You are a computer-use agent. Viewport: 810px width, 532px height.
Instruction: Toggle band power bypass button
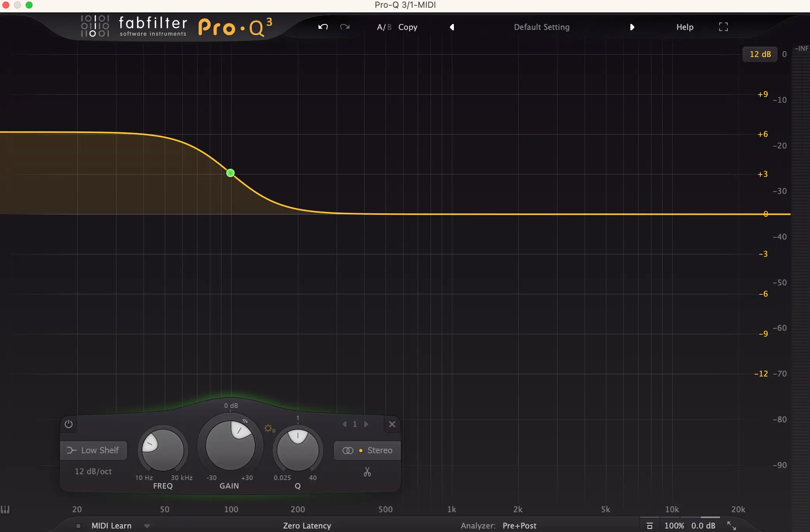(x=69, y=424)
